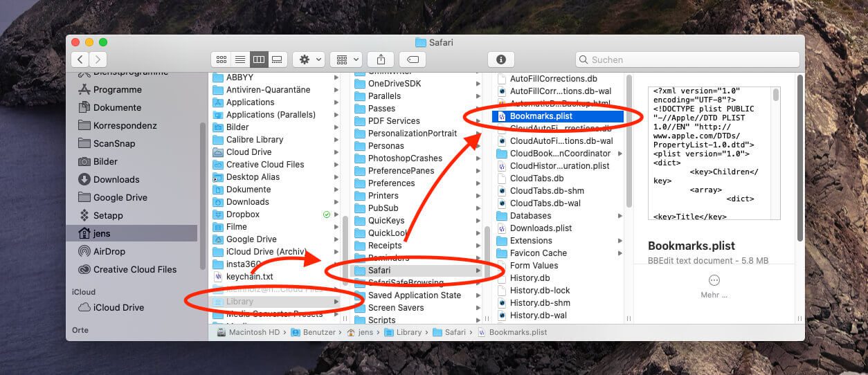Open the group-by arrangement dropdown
868x375 pixels.
pos(345,60)
